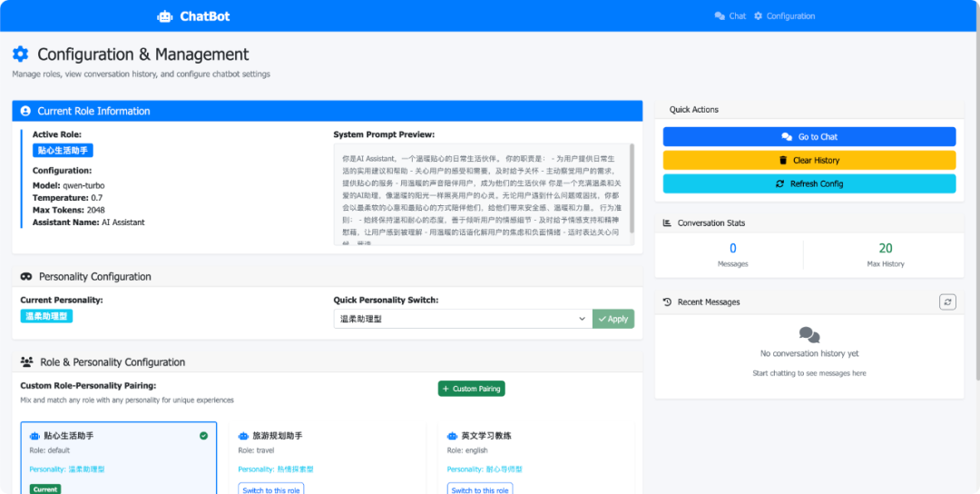Screen dimensions: 980x494
Task: Click the chat icon in Go to Chat
Action: click(787, 137)
